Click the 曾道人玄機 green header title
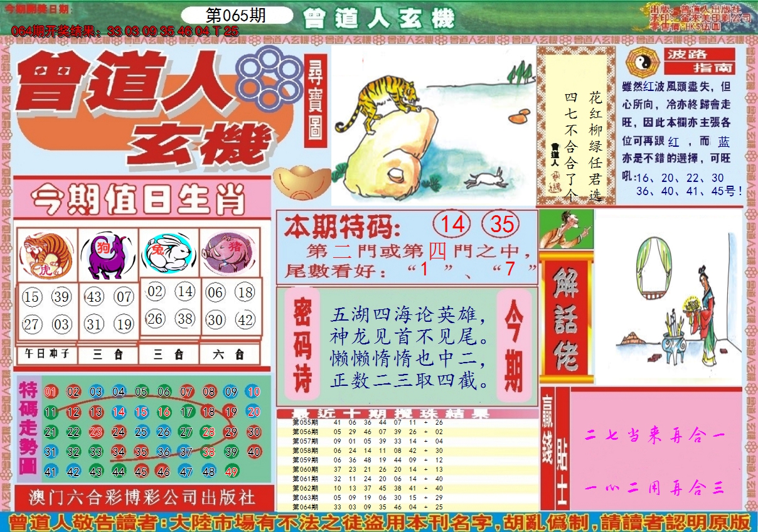758x532 pixels. [378, 19]
